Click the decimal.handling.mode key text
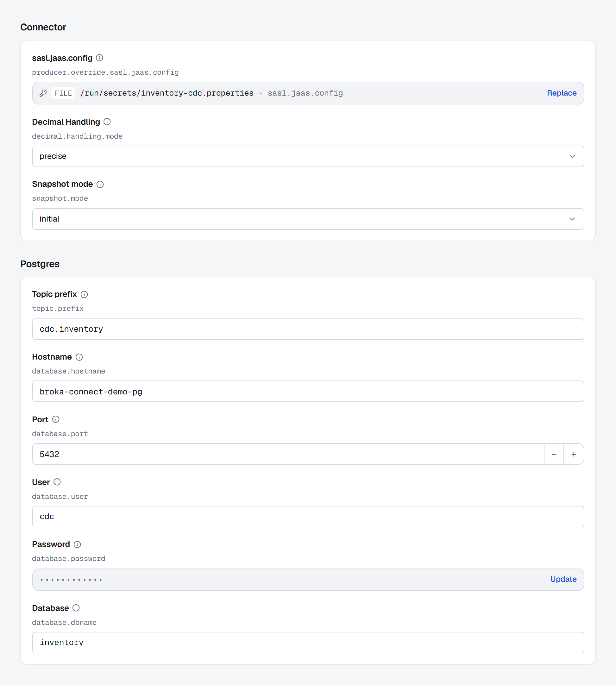 point(77,136)
